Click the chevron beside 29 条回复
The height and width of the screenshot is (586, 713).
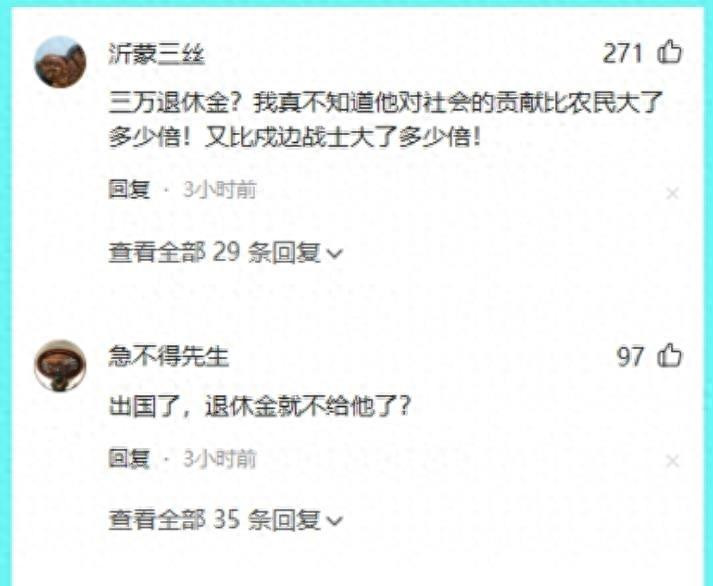[334, 254]
